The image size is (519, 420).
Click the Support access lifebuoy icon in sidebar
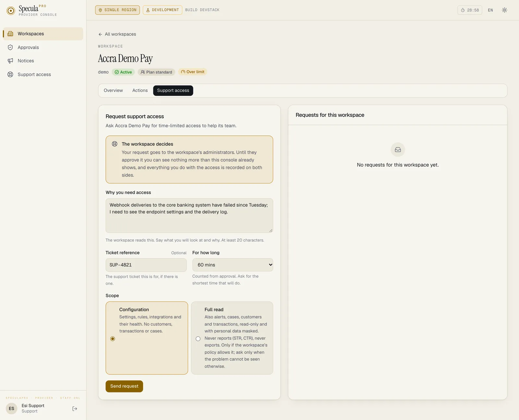click(10, 74)
